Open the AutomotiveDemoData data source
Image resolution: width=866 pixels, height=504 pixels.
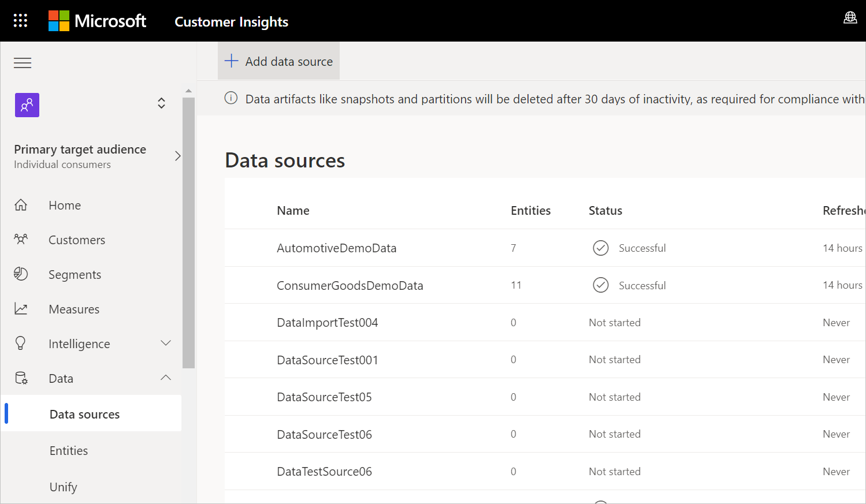click(337, 248)
